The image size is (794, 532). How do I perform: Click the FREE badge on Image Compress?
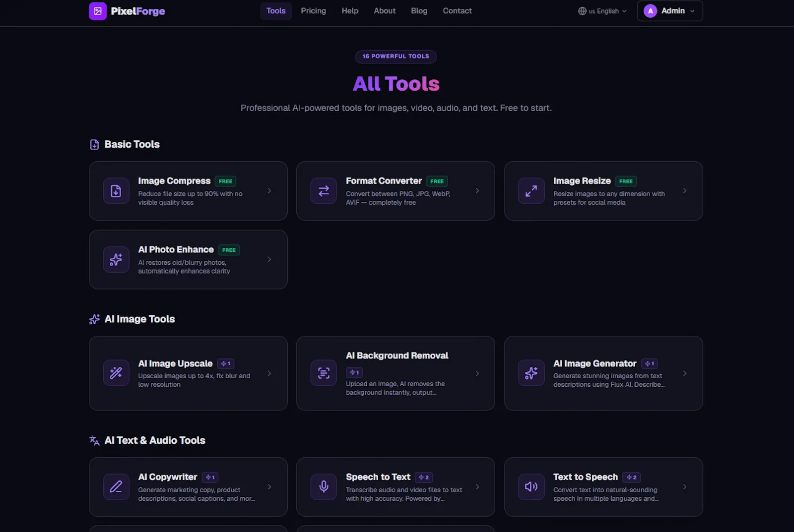pyautogui.click(x=225, y=181)
